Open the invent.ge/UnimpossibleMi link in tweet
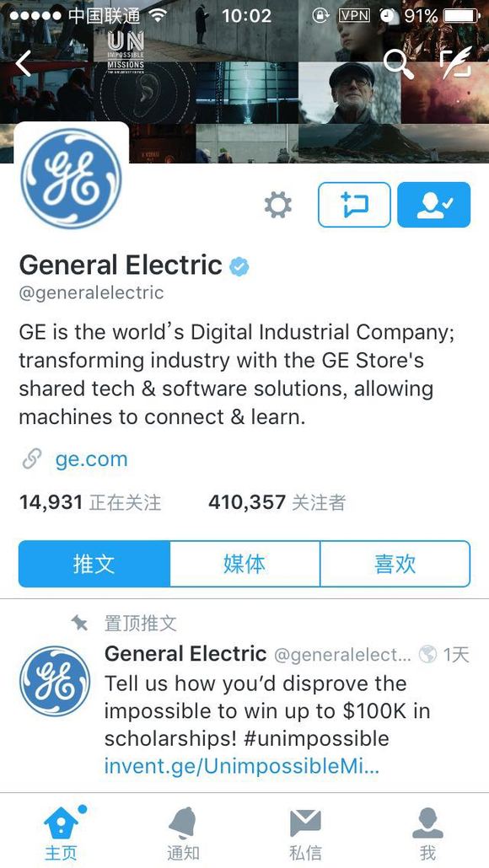 pyautogui.click(x=241, y=767)
